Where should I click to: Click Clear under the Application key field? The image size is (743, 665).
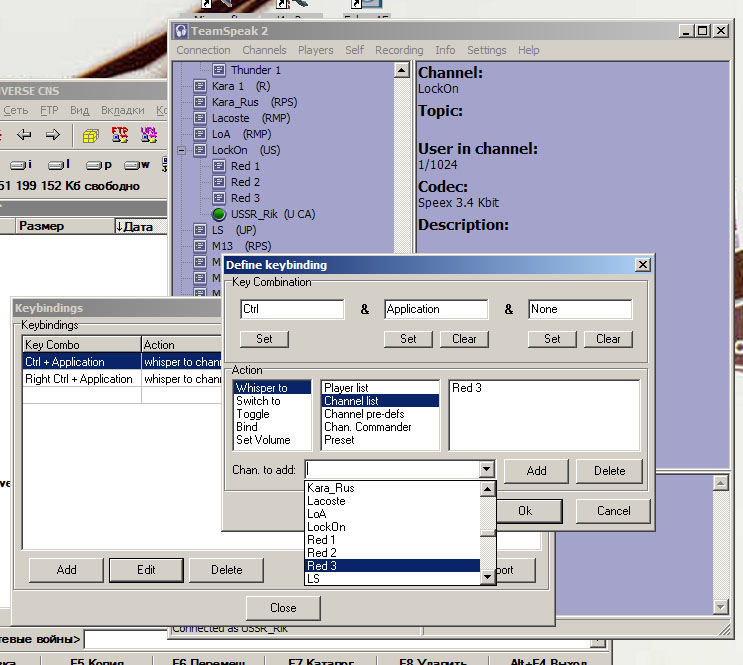pyautogui.click(x=464, y=339)
